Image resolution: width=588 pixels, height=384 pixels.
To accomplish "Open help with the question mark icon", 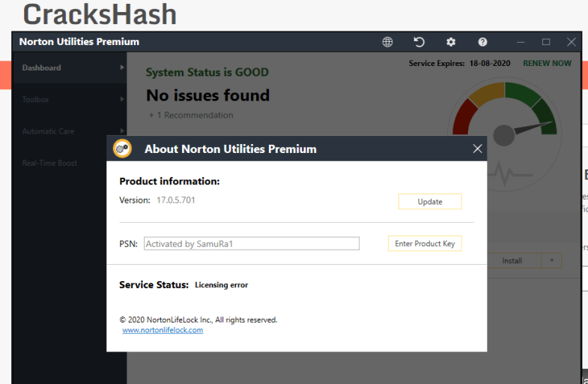I will [x=482, y=42].
